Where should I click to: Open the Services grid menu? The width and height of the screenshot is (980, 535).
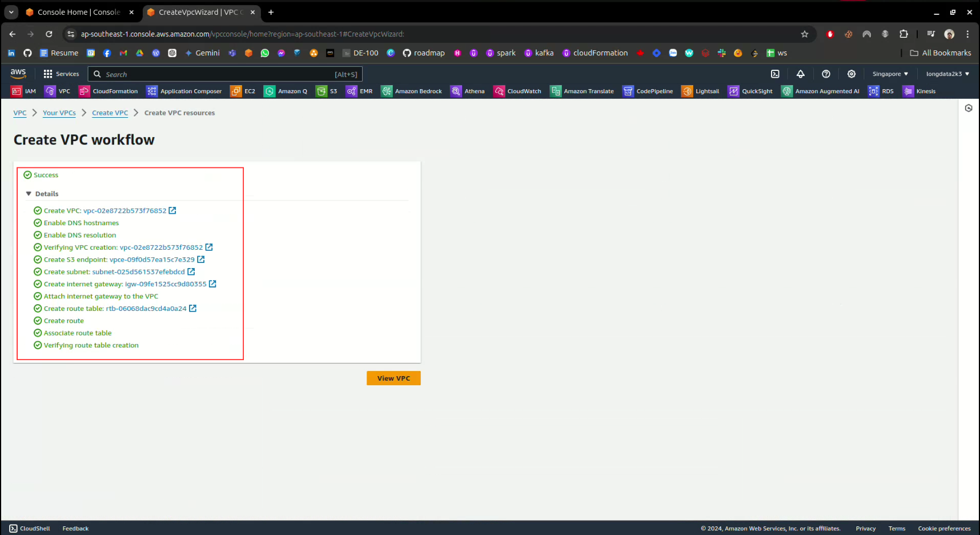pyautogui.click(x=61, y=74)
